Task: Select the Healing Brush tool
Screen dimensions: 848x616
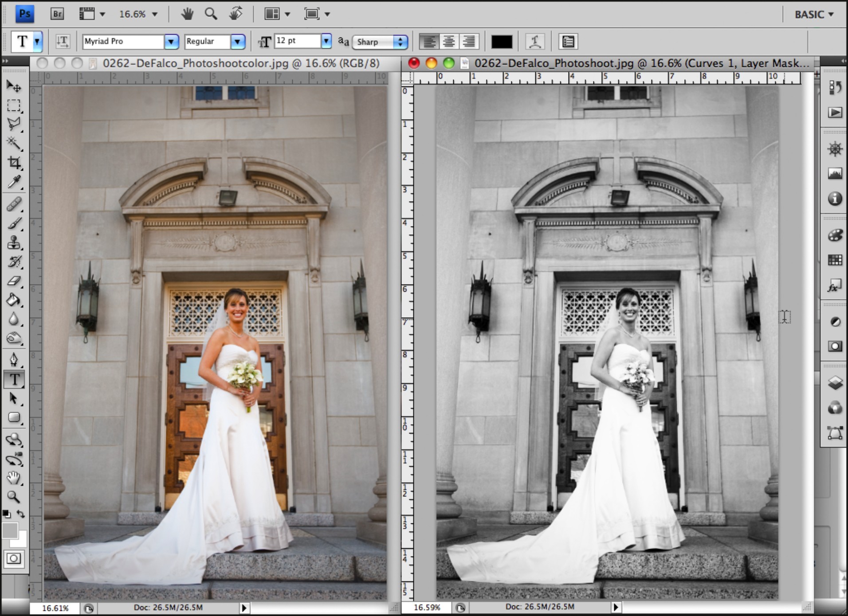Action: tap(14, 204)
